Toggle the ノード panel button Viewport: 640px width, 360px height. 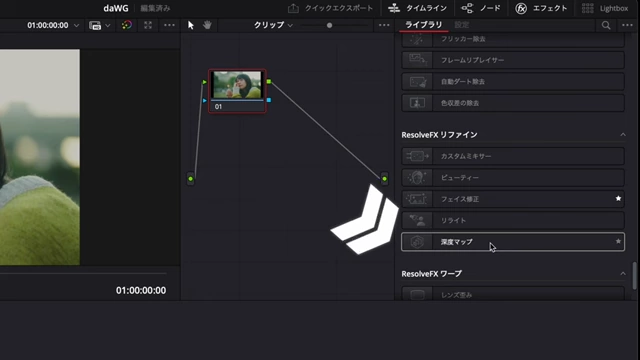(x=480, y=8)
